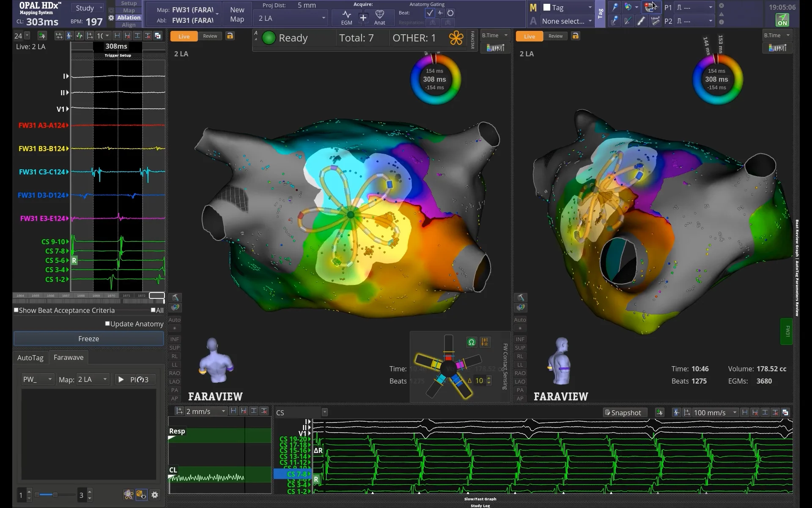Select the Ablation mode tab
812x508 pixels.
pyautogui.click(x=129, y=17)
